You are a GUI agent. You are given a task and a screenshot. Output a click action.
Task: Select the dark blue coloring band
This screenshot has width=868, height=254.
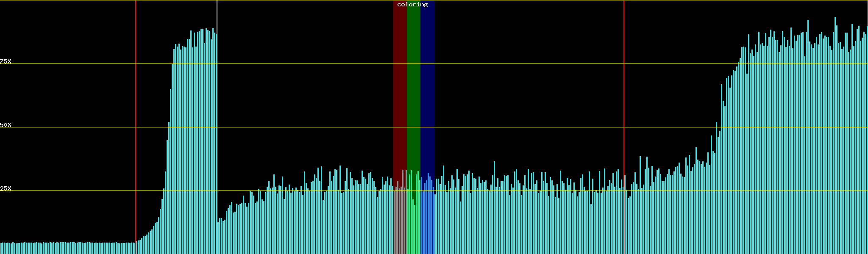click(x=427, y=85)
